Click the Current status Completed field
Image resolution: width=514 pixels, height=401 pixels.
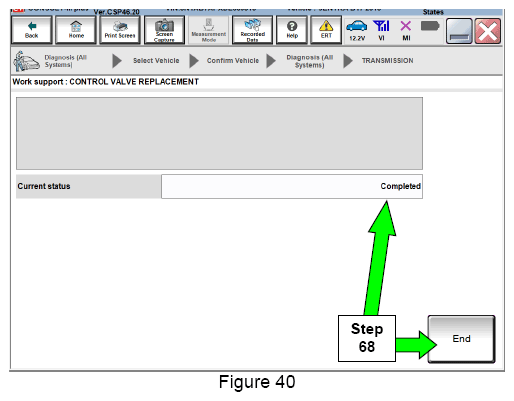pos(292,186)
